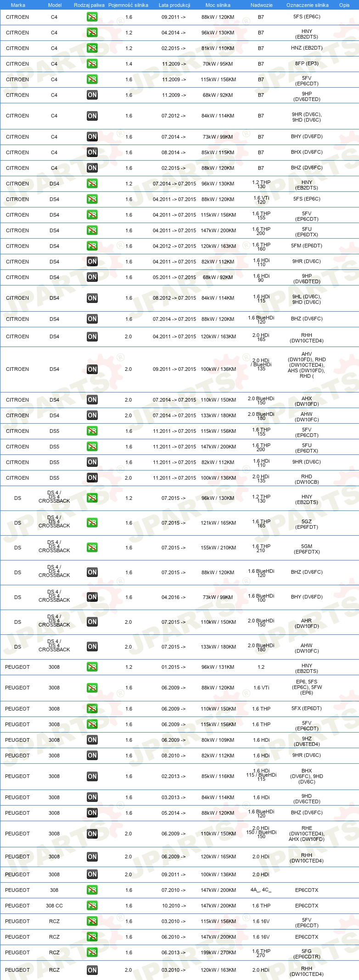
Task: Click the Opis column header
Action: (344, 5)
